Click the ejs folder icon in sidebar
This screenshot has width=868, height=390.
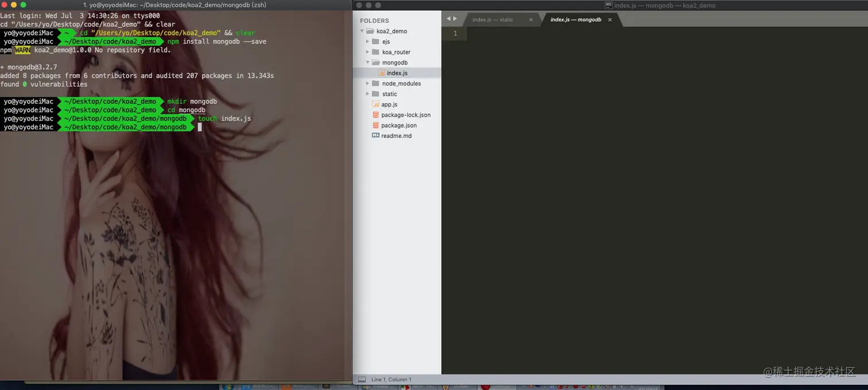click(375, 41)
